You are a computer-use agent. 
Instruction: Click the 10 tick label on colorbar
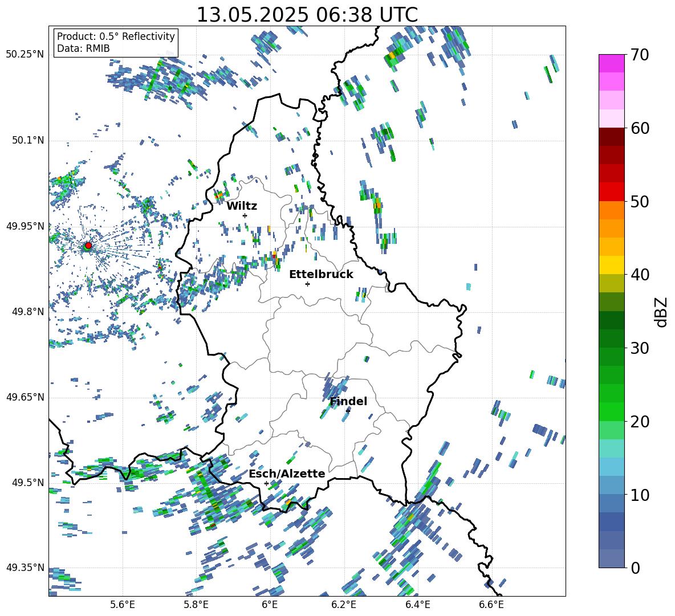point(640,495)
